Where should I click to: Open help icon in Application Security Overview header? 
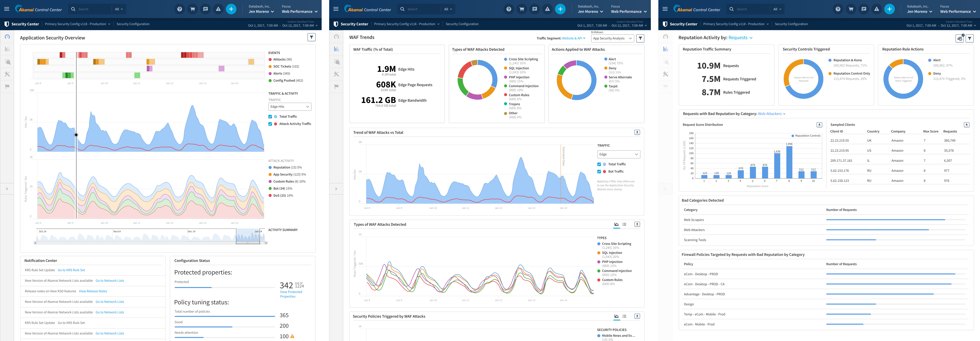(180, 9)
